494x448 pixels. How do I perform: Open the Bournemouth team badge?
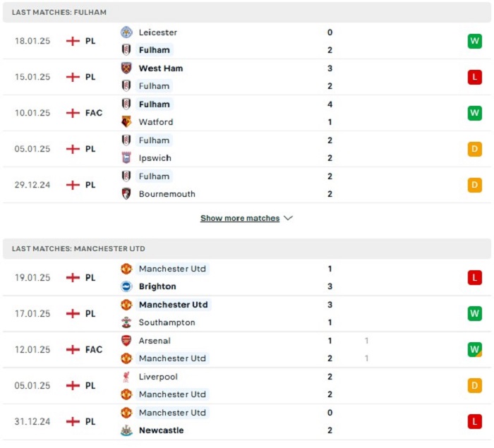pyautogui.click(x=126, y=193)
